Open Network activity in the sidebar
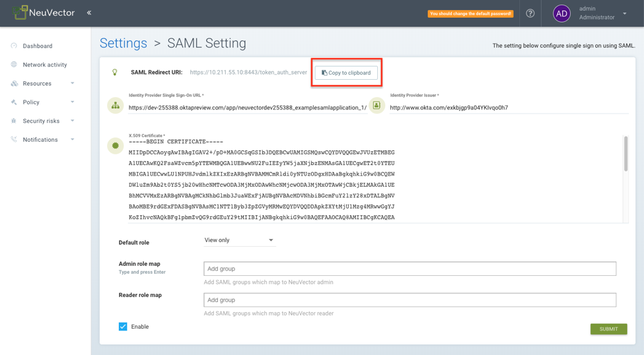 (45, 65)
